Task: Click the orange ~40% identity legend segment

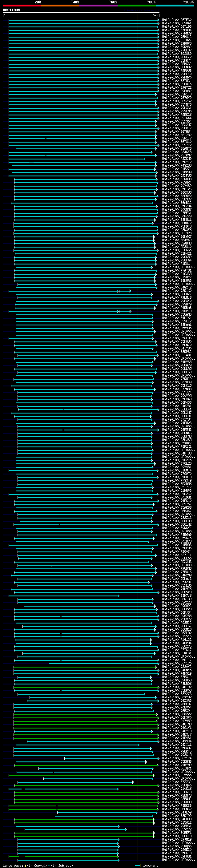Action: [x=60, y=6]
